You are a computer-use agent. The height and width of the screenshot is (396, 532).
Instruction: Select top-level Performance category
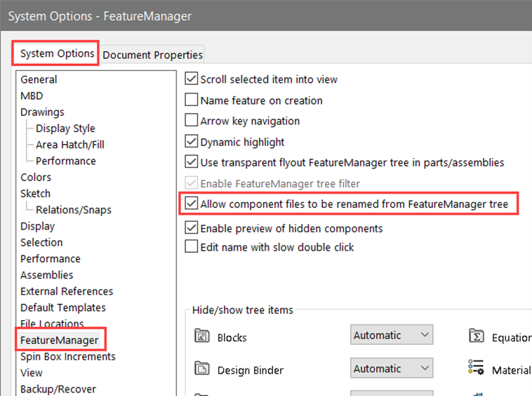click(x=51, y=258)
